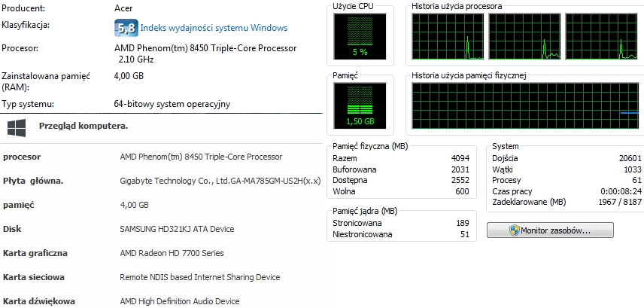Select the middle CPU core history graph
644x308 pixels.
click(524, 38)
